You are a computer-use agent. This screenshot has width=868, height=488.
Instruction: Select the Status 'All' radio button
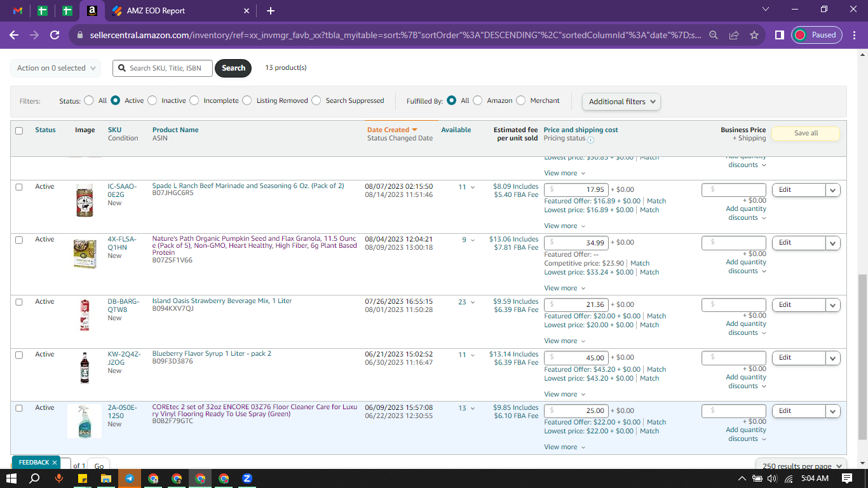pos(88,100)
